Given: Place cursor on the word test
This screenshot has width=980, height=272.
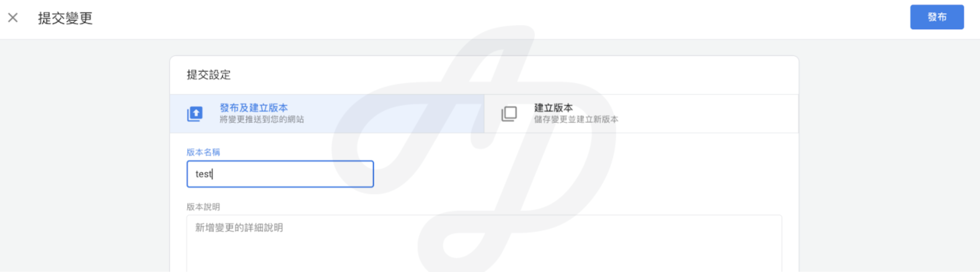Looking at the screenshot, I should [203, 174].
